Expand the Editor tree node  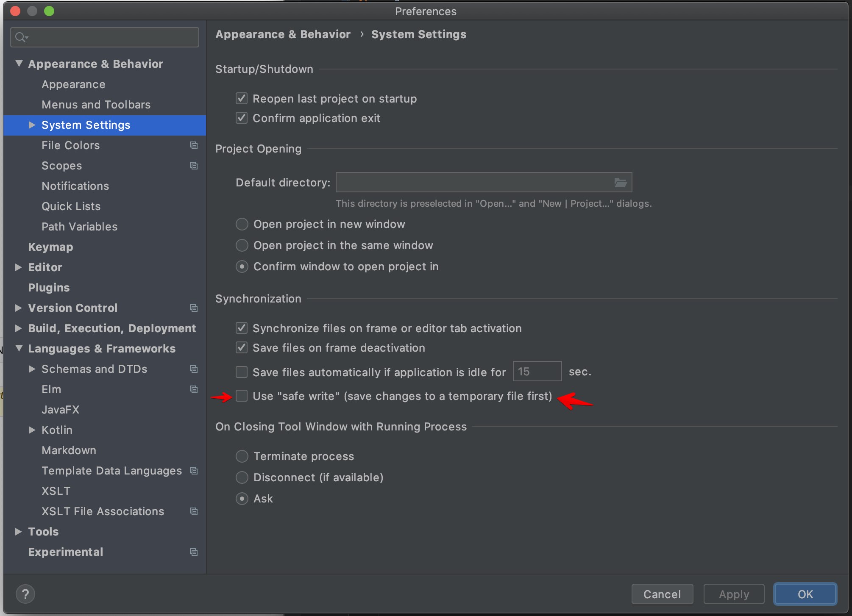point(18,267)
